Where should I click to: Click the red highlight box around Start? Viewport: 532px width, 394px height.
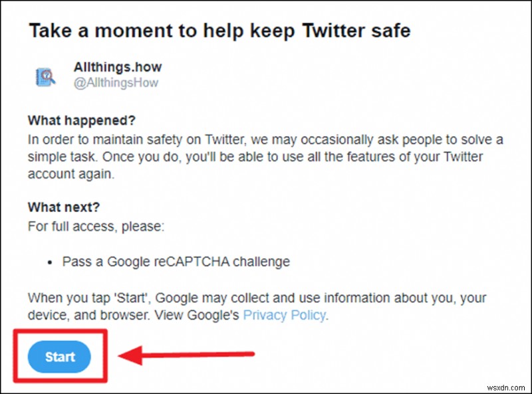pos(61,332)
